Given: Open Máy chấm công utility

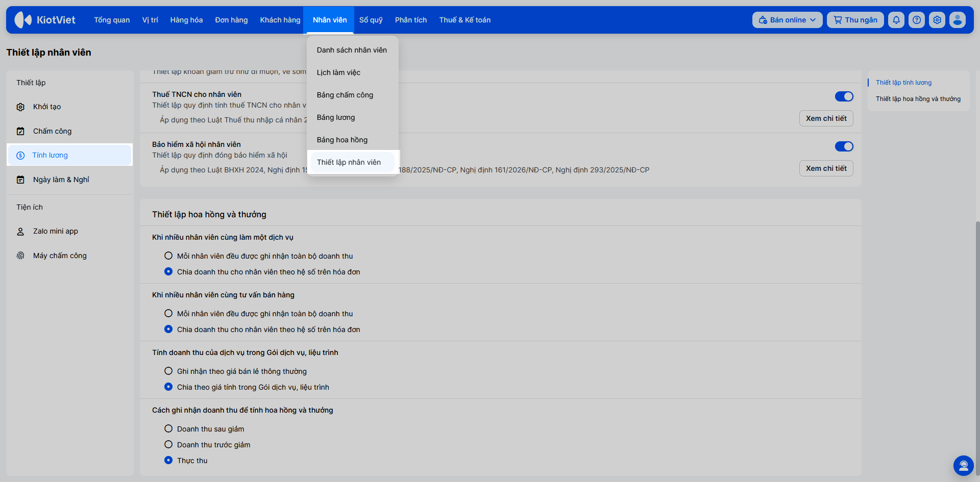Looking at the screenshot, I should pyautogui.click(x=69, y=256).
